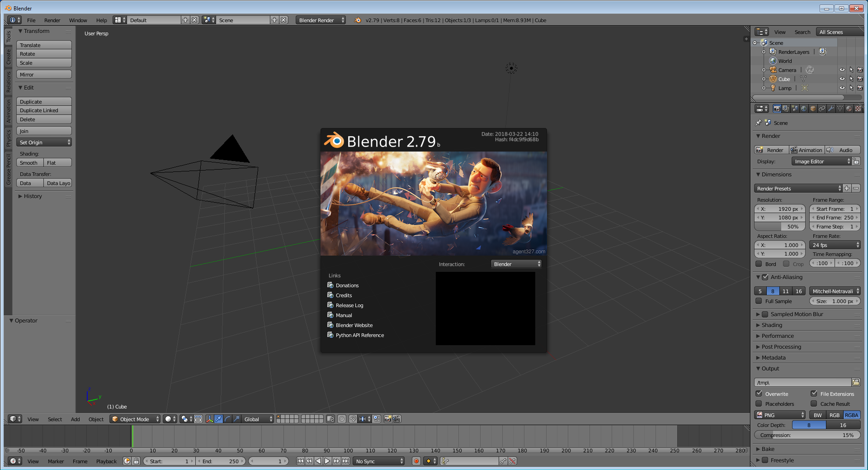Expand the History panel in toolshelf
The height and width of the screenshot is (470, 868).
(x=32, y=196)
